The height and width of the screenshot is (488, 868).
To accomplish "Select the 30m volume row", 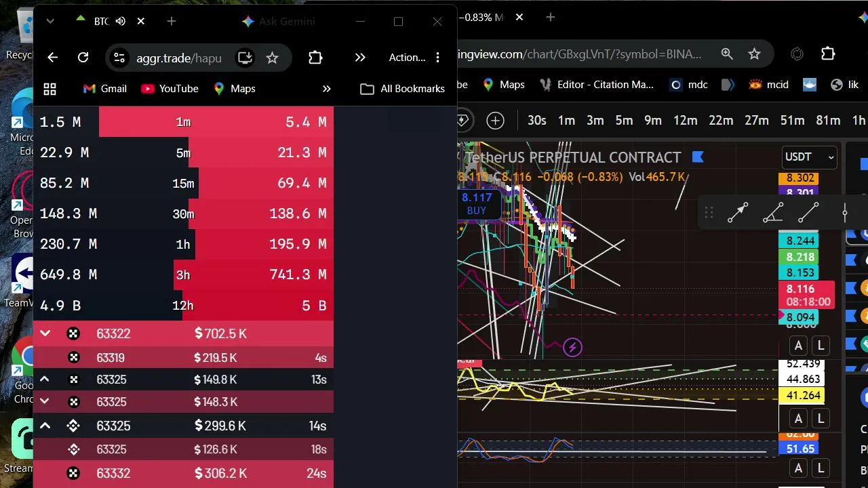I will point(183,213).
